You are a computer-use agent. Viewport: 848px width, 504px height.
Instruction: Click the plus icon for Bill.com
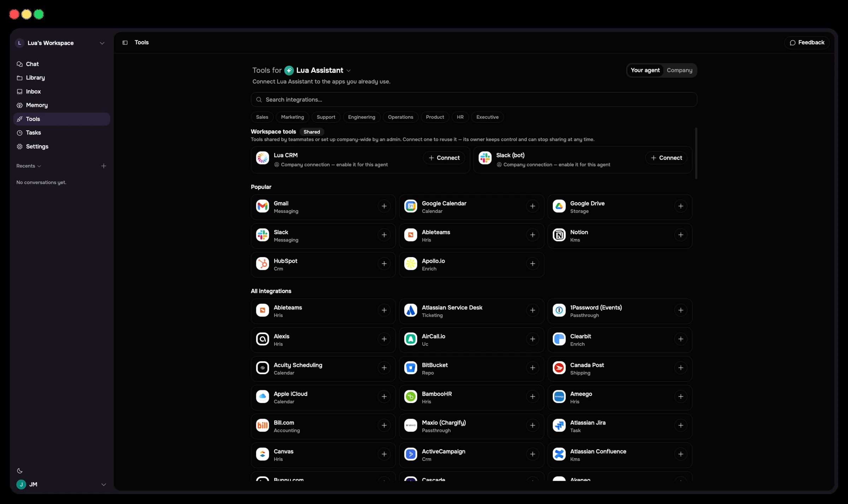click(384, 426)
